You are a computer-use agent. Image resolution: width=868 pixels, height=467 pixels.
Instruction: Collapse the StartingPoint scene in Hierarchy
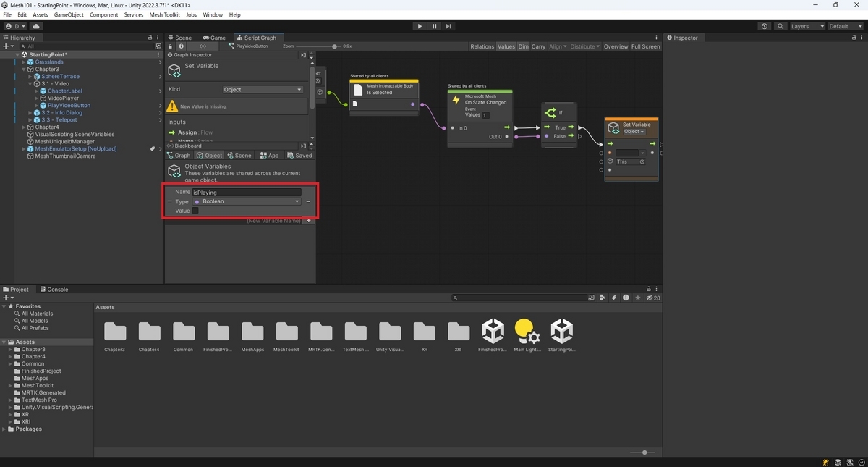17,54
